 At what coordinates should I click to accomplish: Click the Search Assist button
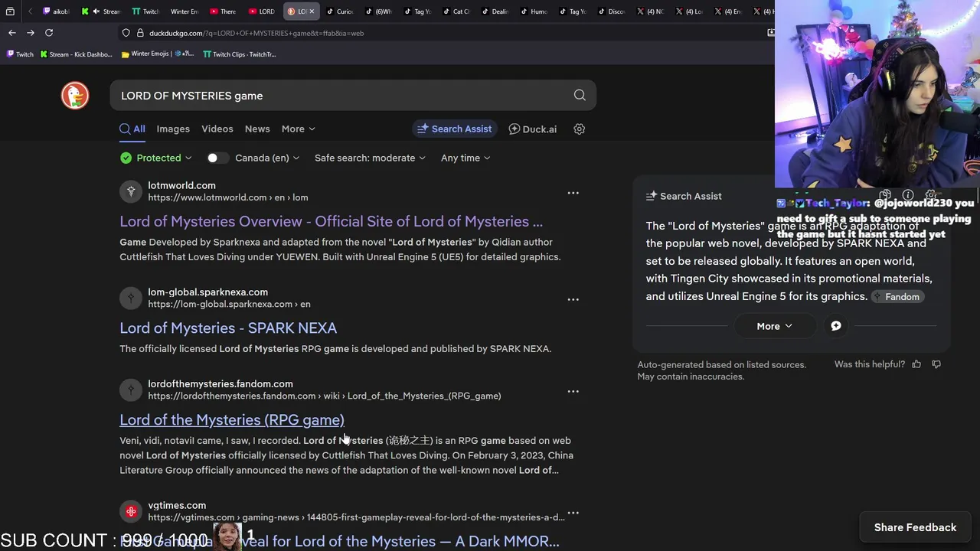455,129
